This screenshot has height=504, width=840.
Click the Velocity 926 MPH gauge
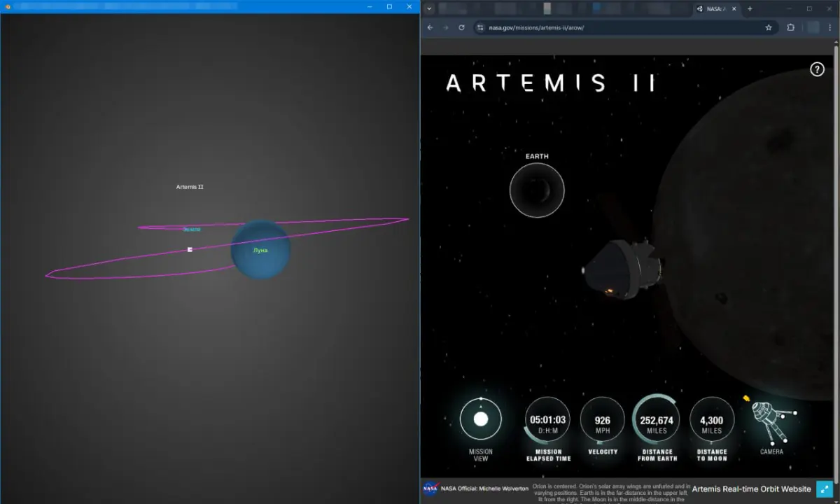[603, 420]
